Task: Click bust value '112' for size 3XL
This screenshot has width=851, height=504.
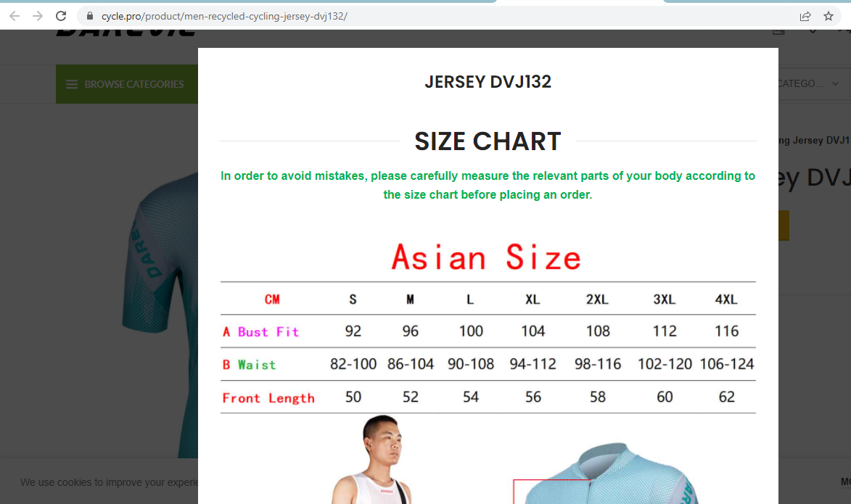Action: pyautogui.click(x=665, y=331)
